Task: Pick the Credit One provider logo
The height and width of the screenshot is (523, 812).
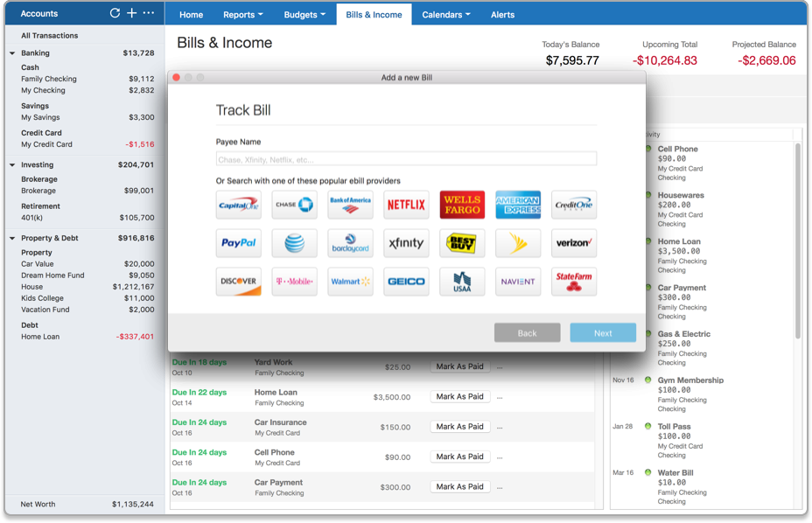Action: (x=574, y=205)
